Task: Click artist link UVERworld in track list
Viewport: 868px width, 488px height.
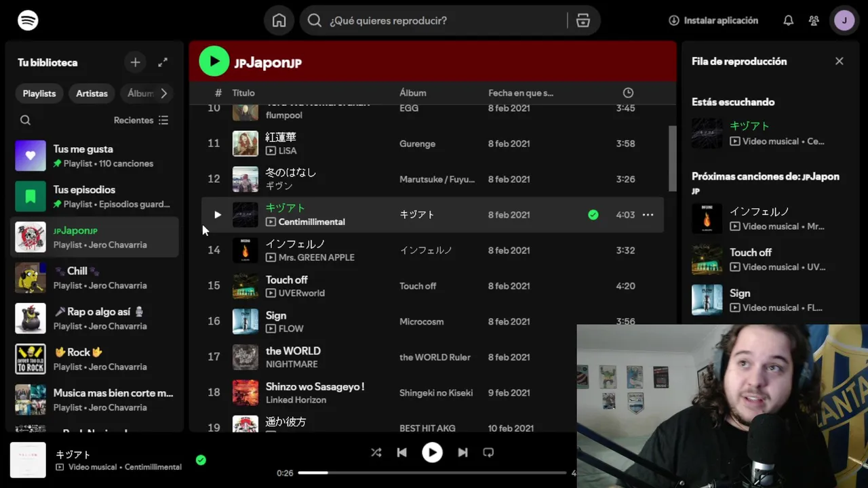Action: 302,293
